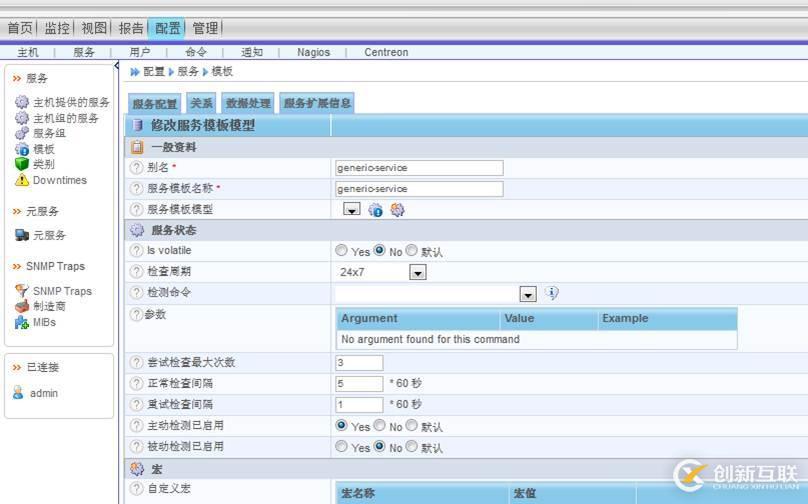The image size is (808, 504).
Task: Click the help icon beside 检查周期
Action: [136, 271]
